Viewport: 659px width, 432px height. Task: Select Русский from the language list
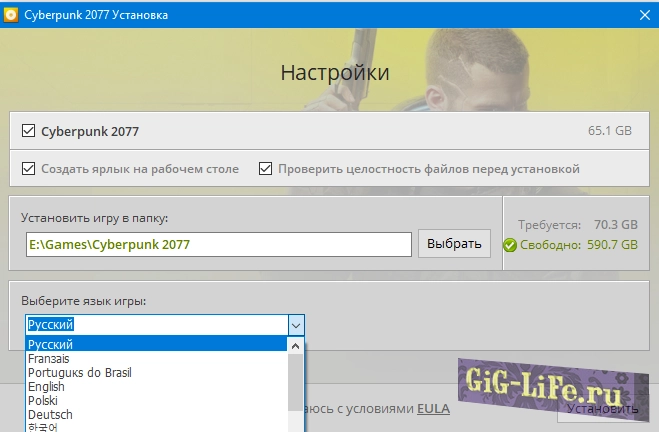(x=155, y=345)
